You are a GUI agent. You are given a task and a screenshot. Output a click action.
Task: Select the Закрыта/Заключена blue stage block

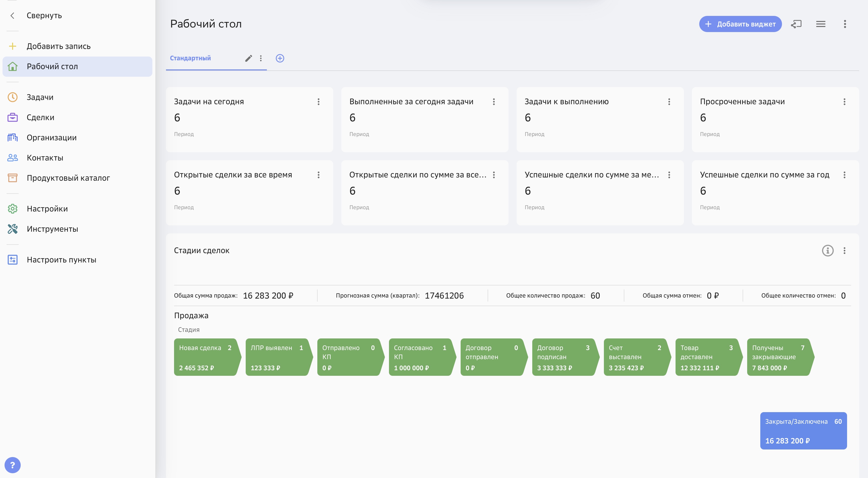(803, 431)
